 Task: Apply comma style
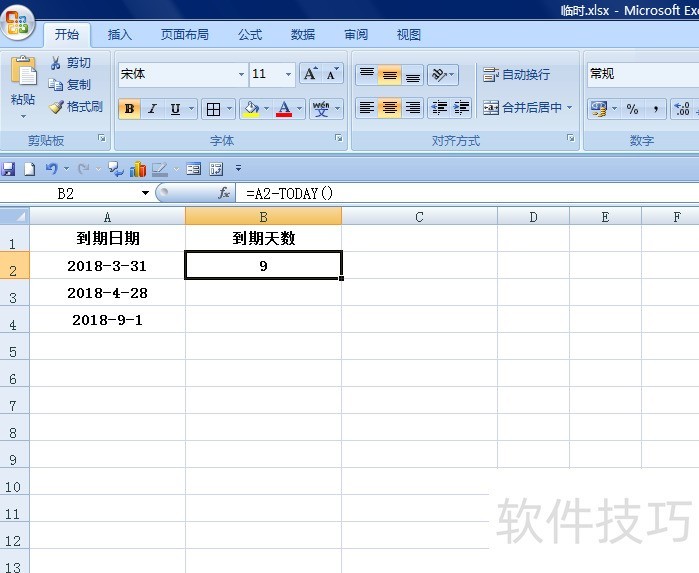tap(655, 109)
